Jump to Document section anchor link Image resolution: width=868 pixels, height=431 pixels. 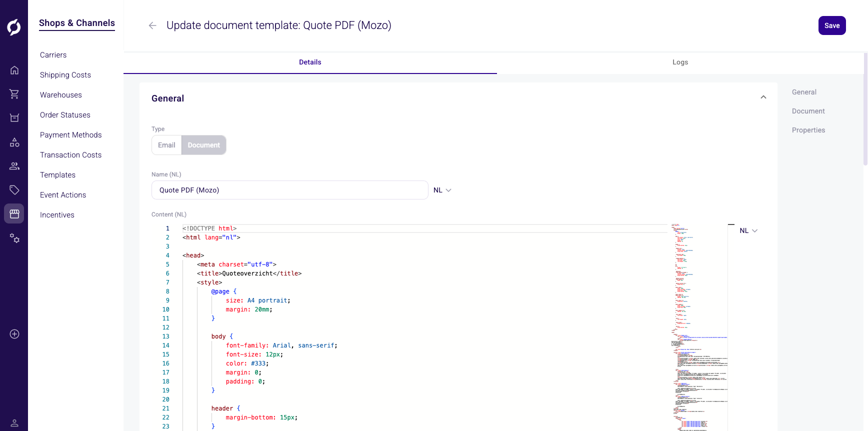pyautogui.click(x=808, y=111)
